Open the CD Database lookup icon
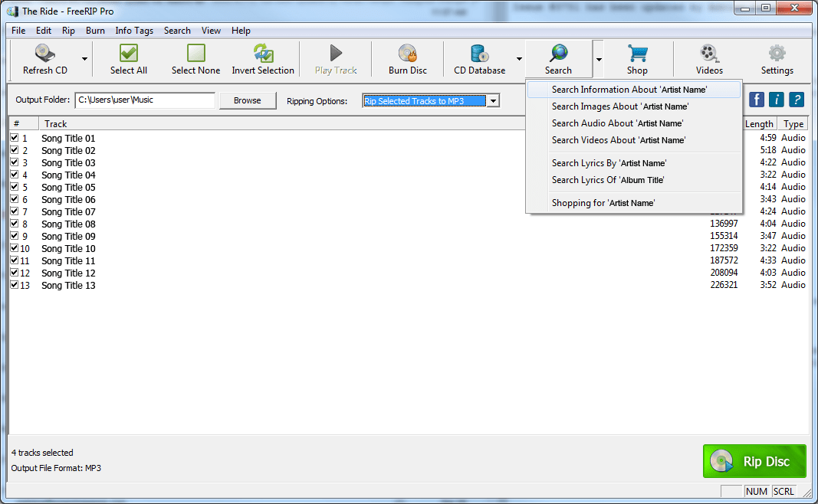Viewport: 818px width, 504px height. [x=480, y=58]
